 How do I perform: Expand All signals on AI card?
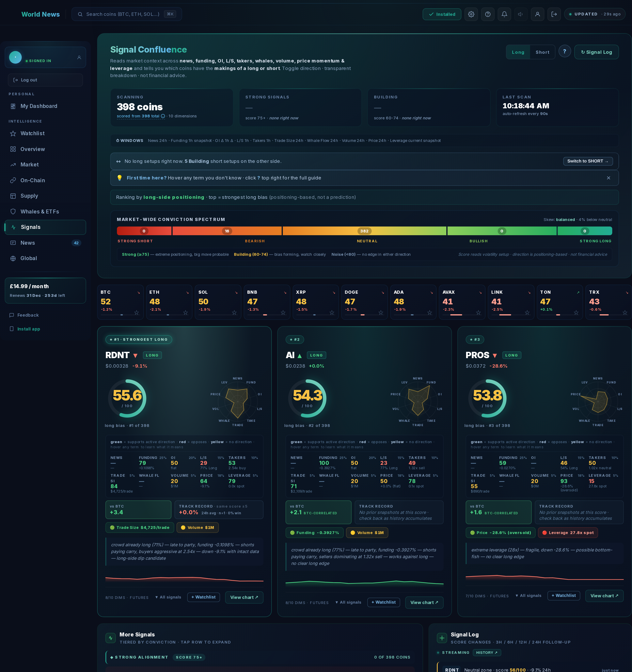[348, 602]
